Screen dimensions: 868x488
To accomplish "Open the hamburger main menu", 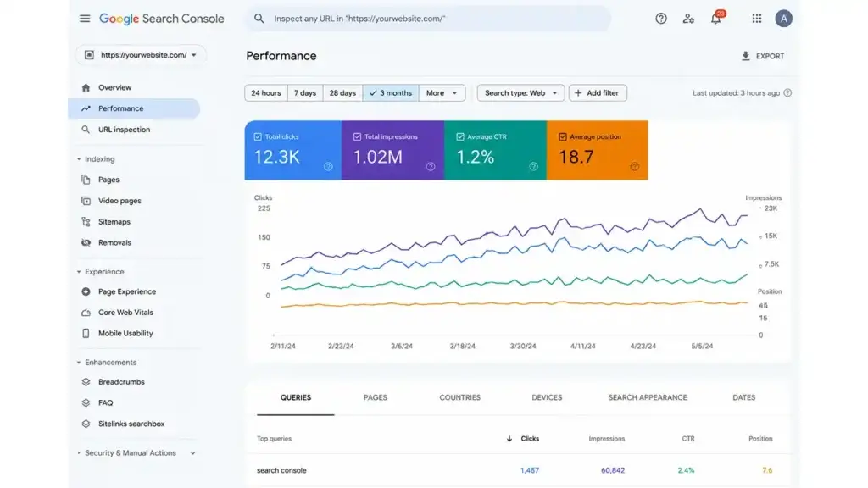I will [85, 19].
